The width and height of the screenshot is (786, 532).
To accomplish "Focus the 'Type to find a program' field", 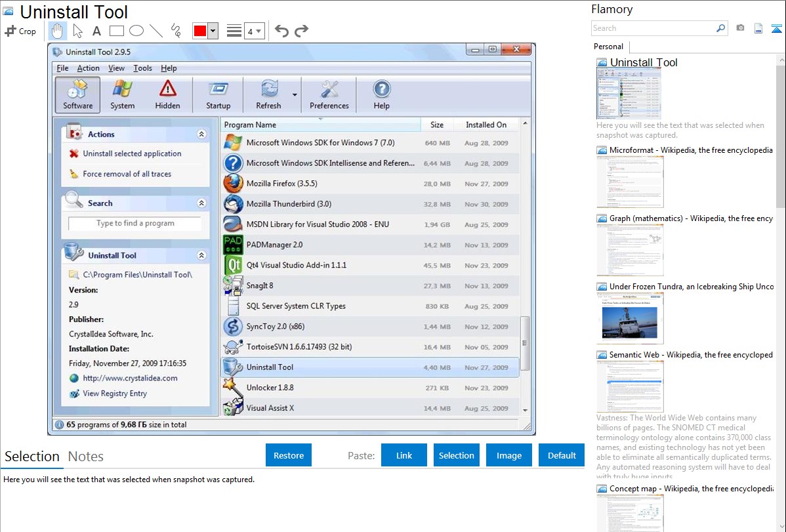I will 135,223.
